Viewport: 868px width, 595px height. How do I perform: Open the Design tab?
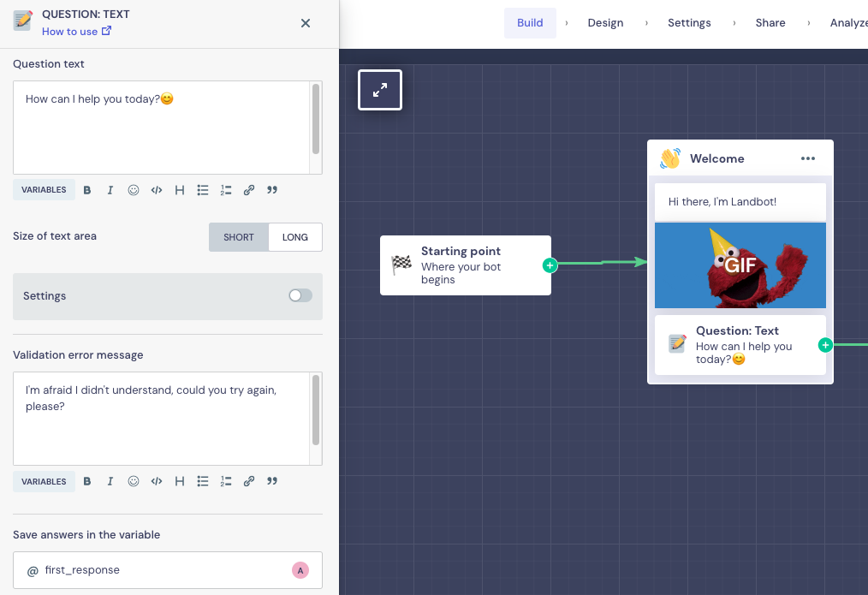[605, 23]
